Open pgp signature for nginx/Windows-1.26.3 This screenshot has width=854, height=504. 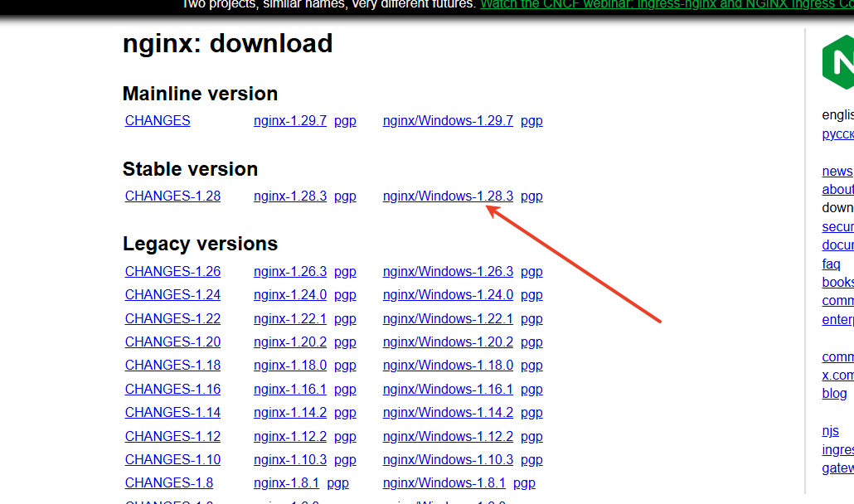(531, 271)
